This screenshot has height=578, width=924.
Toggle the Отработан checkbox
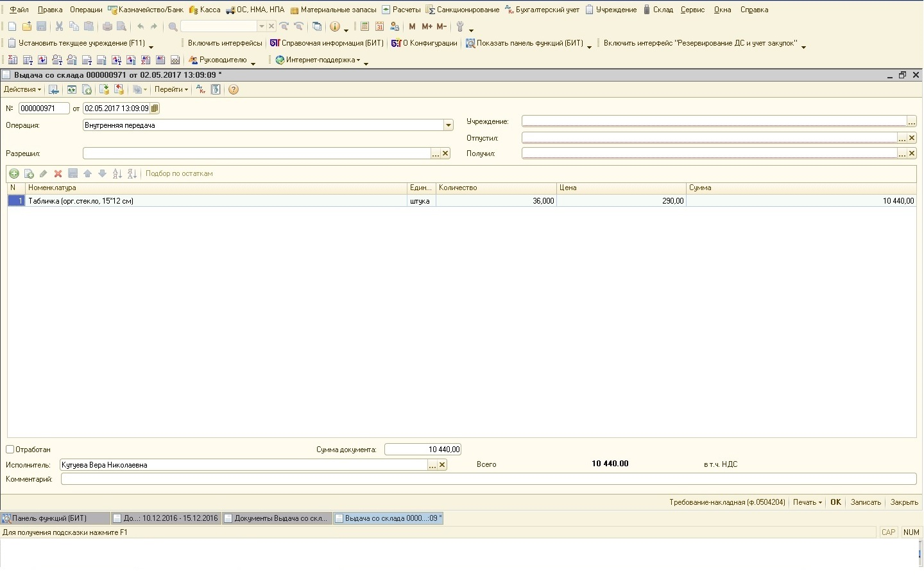(10, 450)
